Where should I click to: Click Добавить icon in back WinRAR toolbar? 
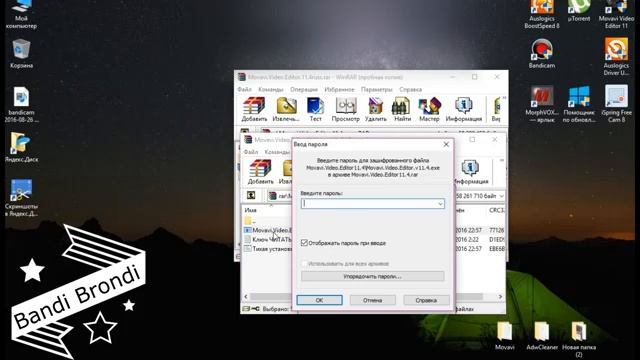point(254,109)
